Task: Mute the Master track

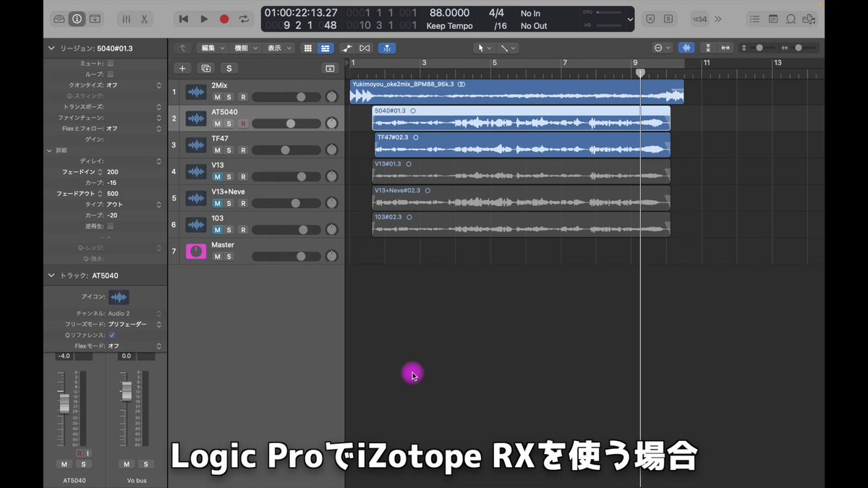Action: [x=217, y=257]
